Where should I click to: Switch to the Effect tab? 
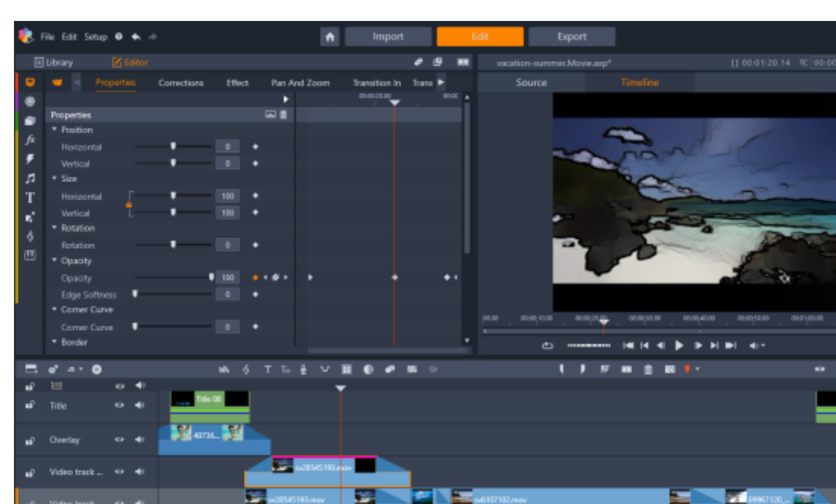click(x=237, y=83)
